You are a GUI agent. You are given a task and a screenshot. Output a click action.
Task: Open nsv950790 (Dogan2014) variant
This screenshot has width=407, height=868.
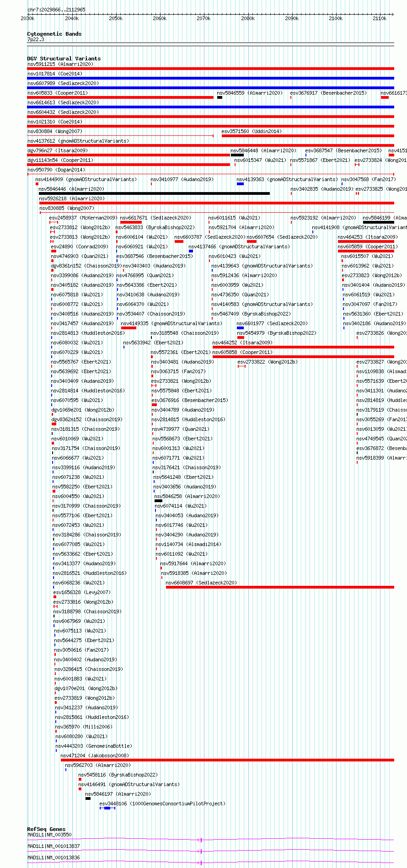click(56, 170)
